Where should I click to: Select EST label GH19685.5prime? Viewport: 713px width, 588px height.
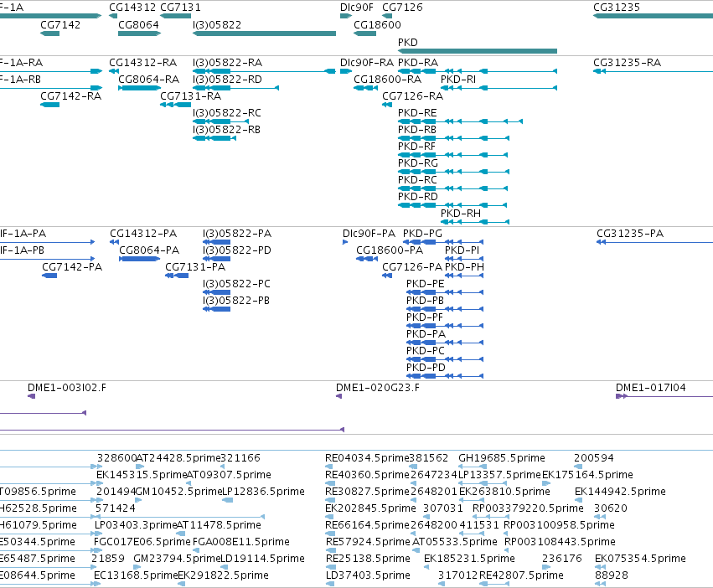point(502,458)
